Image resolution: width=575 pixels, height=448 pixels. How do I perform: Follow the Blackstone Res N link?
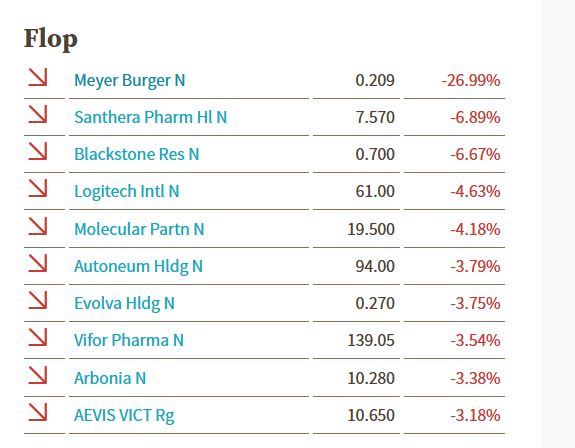[x=136, y=154]
